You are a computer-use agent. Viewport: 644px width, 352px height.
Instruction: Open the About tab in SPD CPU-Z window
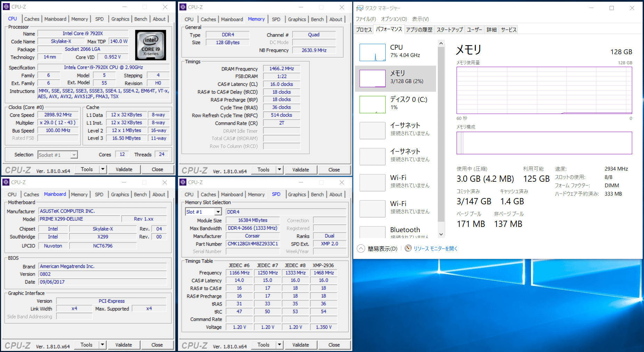tap(336, 195)
